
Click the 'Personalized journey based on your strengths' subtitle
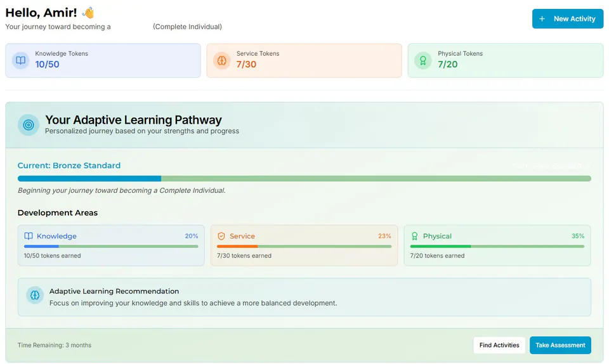point(142,131)
